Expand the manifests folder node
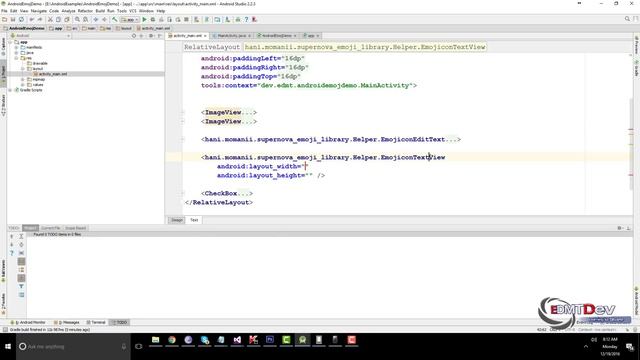This screenshot has height=360, width=640. coord(17,47)
